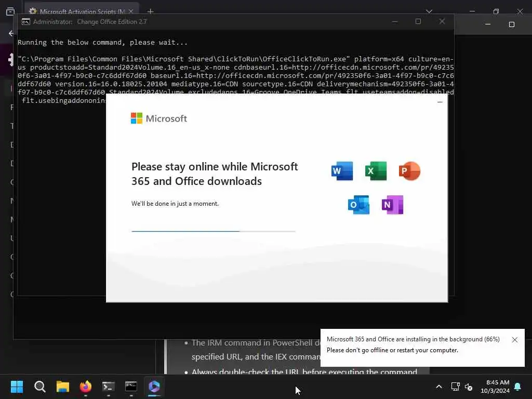This screenshot has width=532, height=399.
Task: Close the Microsoft Activation Scripts tab
Action: tap(131, 11)
